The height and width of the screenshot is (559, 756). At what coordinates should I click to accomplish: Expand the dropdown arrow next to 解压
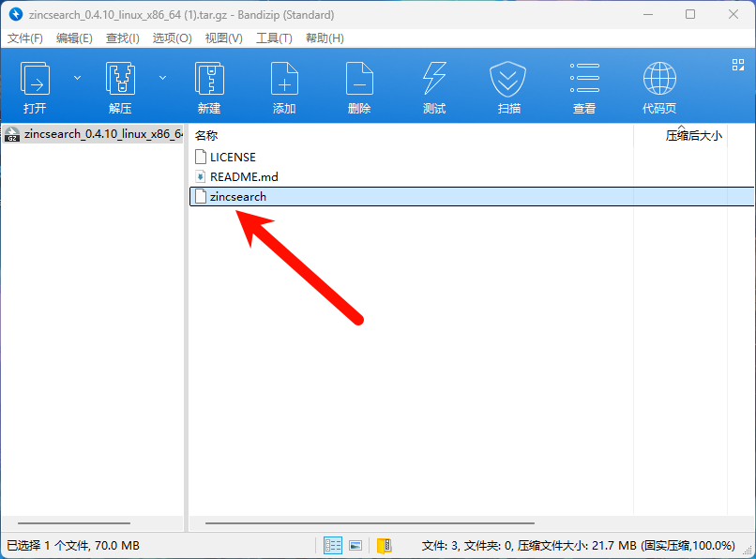click(x=163, y=78)
